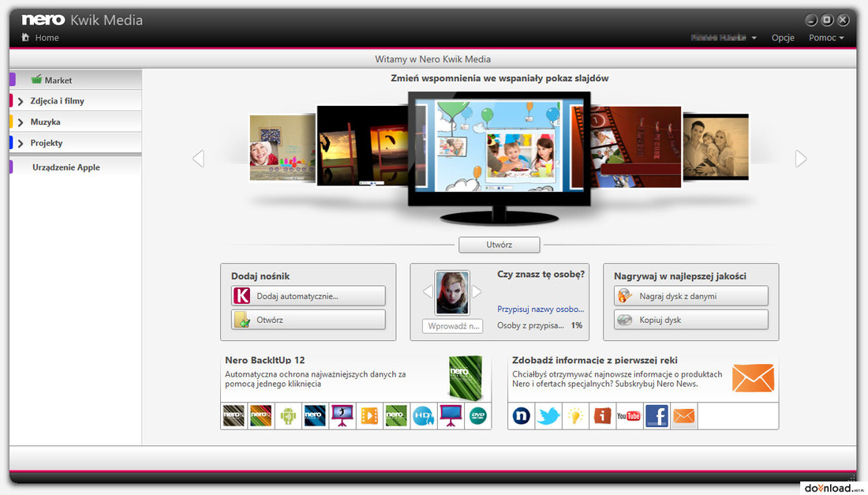This screenshot has width=868, height=495.
Task: Select the child with toy train slideshow thumbnail
Action: pos(282,148)
